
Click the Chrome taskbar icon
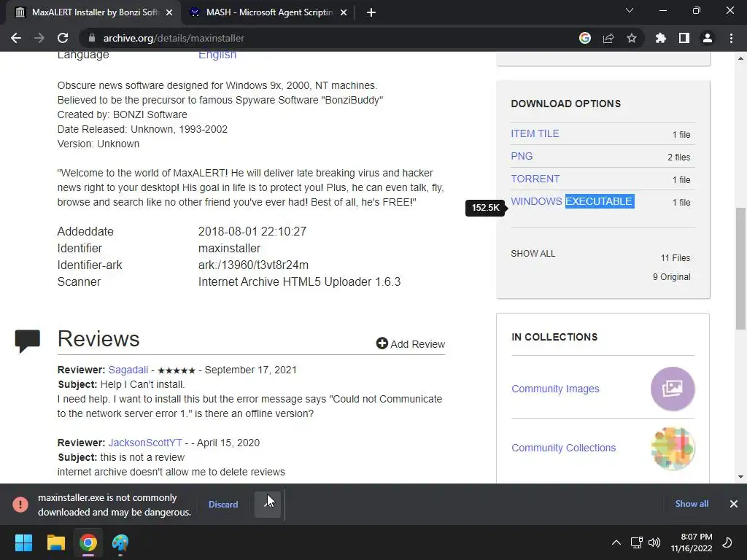(x=88, y=542)
